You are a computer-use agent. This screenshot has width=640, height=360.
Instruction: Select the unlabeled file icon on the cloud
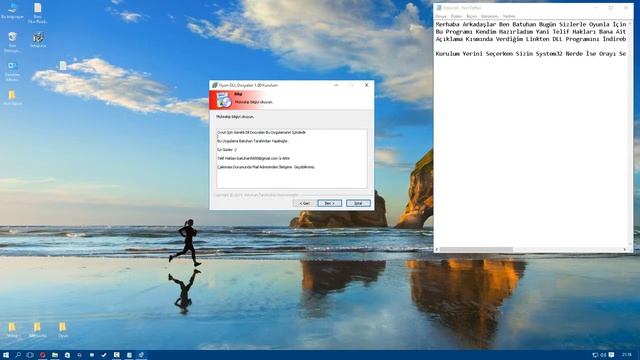click(x=63, y=66)
